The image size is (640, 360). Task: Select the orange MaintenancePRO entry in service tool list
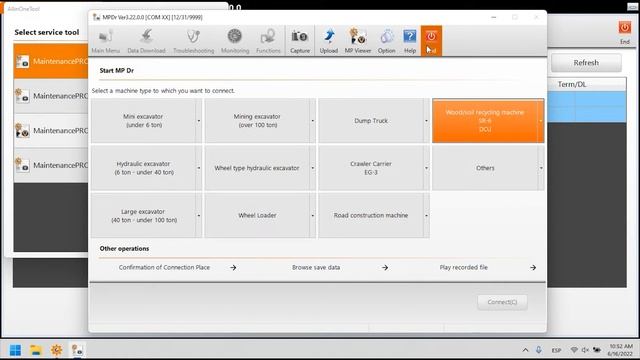pyautogui.click(x=51, y=61)
